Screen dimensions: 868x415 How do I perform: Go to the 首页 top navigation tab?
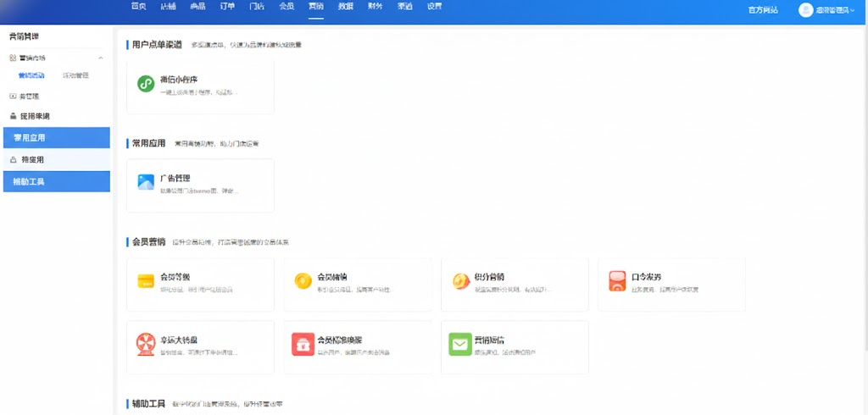[138, 7]
